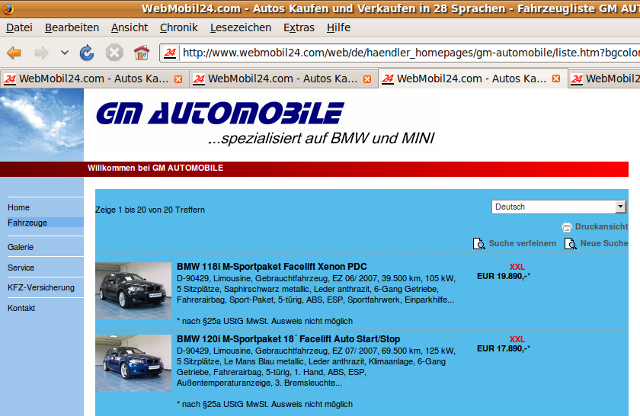Open the history dropdown arrow beside navigation buttons
This screenshot has width=640, height=416.
point(64,53)
